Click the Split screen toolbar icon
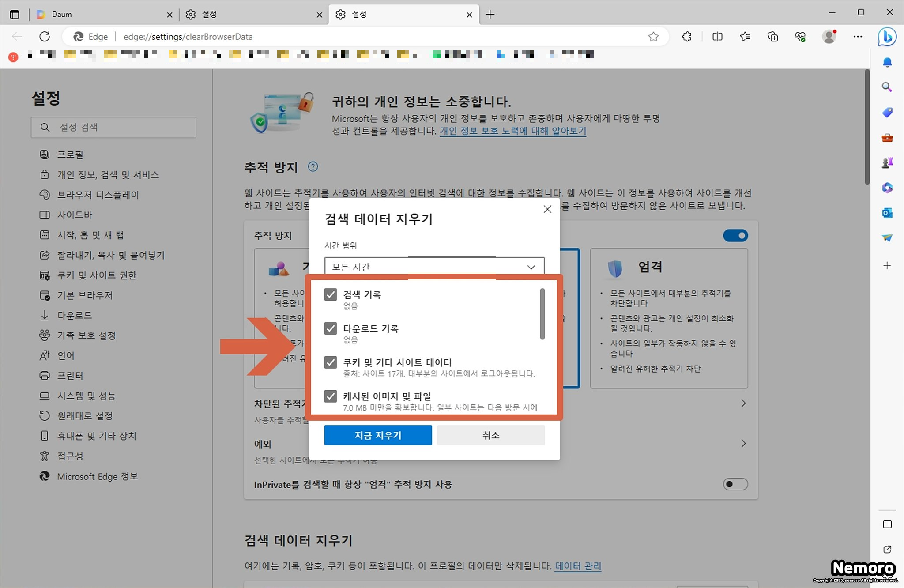 coord(717,37)
